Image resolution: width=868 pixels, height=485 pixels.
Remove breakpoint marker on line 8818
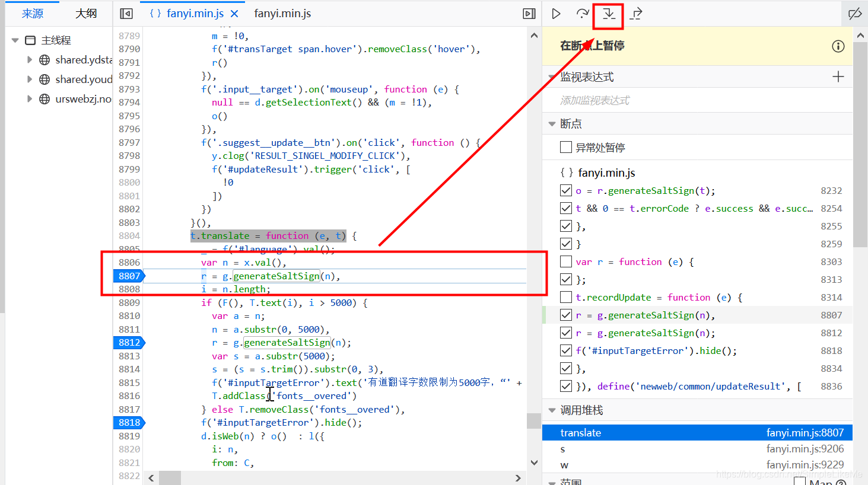click(129, 423)
